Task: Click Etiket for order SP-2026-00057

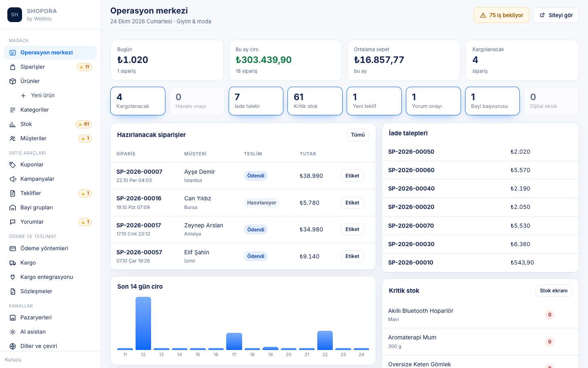Action: coord(352,256)
